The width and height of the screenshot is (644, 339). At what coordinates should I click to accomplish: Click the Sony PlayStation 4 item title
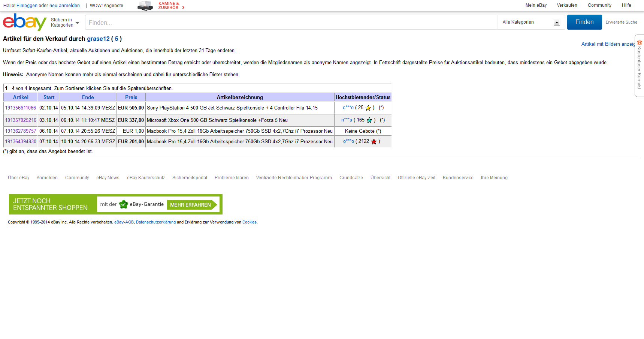click(232, 108)
